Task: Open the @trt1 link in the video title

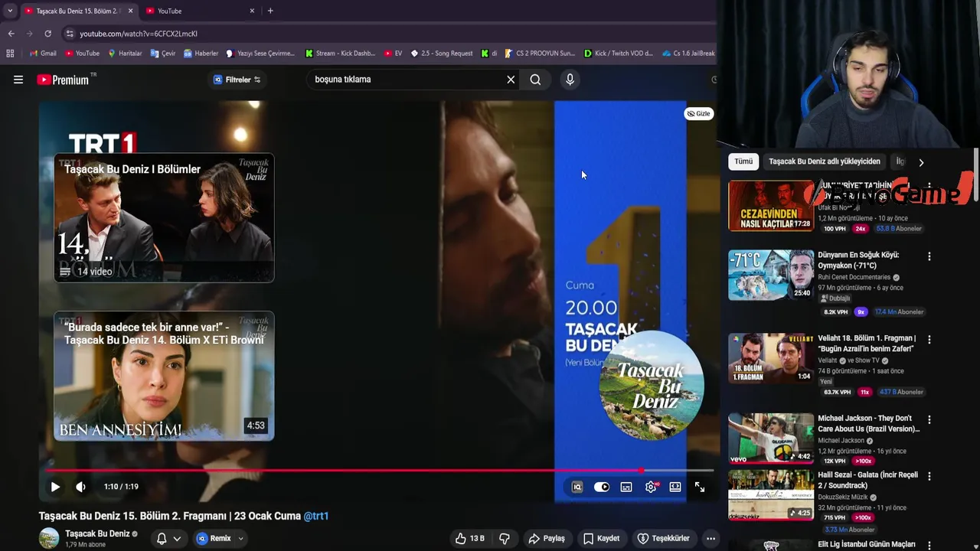Action: 316,516
